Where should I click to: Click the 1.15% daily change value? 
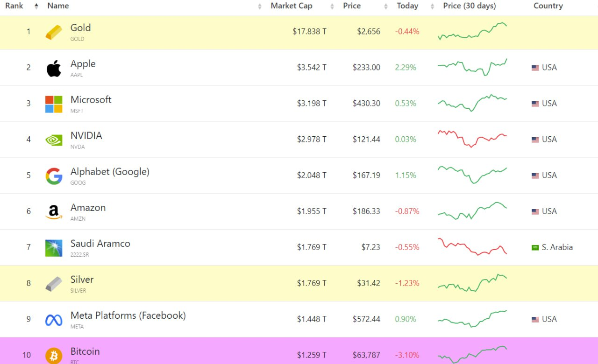point(406,175)
